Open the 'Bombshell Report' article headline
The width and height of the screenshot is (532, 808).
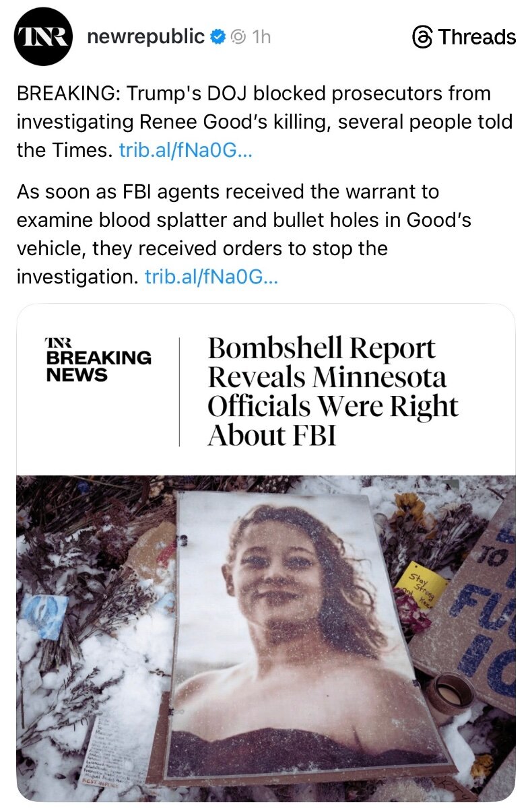332,391
